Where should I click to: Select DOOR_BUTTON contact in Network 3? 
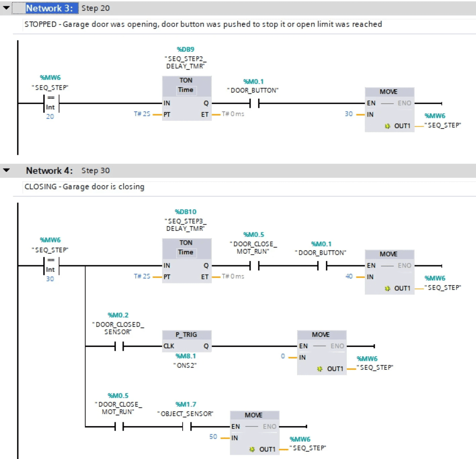254,104
